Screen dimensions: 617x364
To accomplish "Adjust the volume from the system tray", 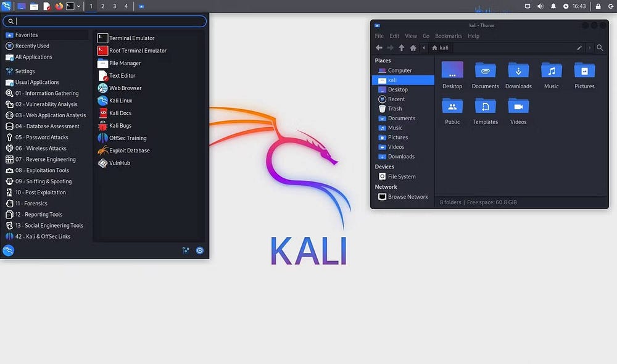I will pyautogui.click(x=540, y=6).
